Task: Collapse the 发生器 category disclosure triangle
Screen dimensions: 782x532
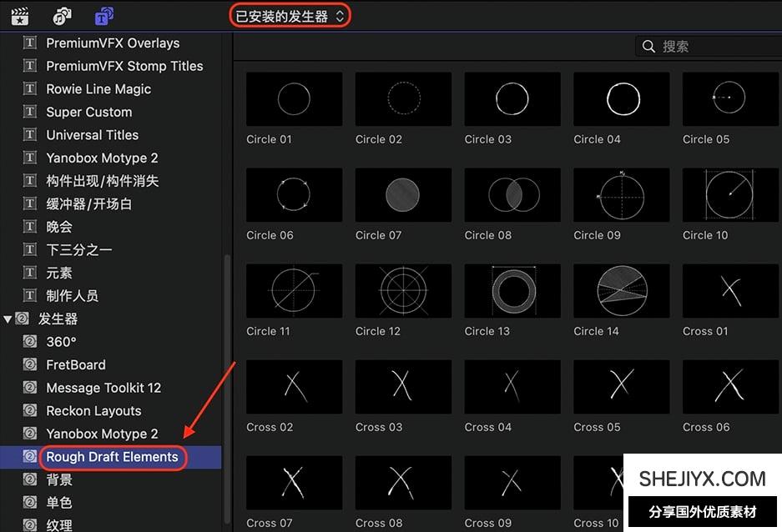Action: click(8, 319)
